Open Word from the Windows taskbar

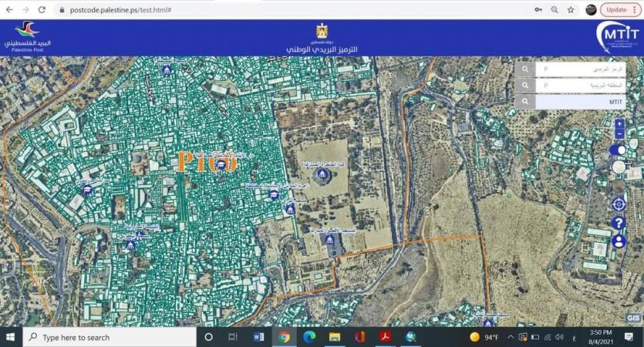(258, 337)
